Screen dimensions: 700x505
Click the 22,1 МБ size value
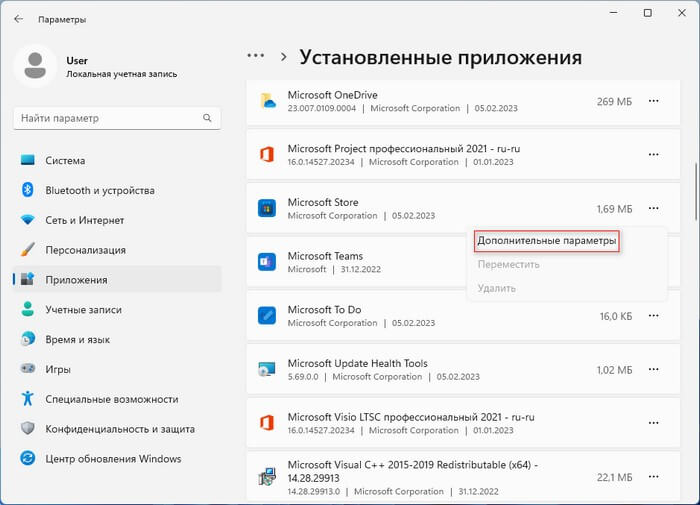614,477
